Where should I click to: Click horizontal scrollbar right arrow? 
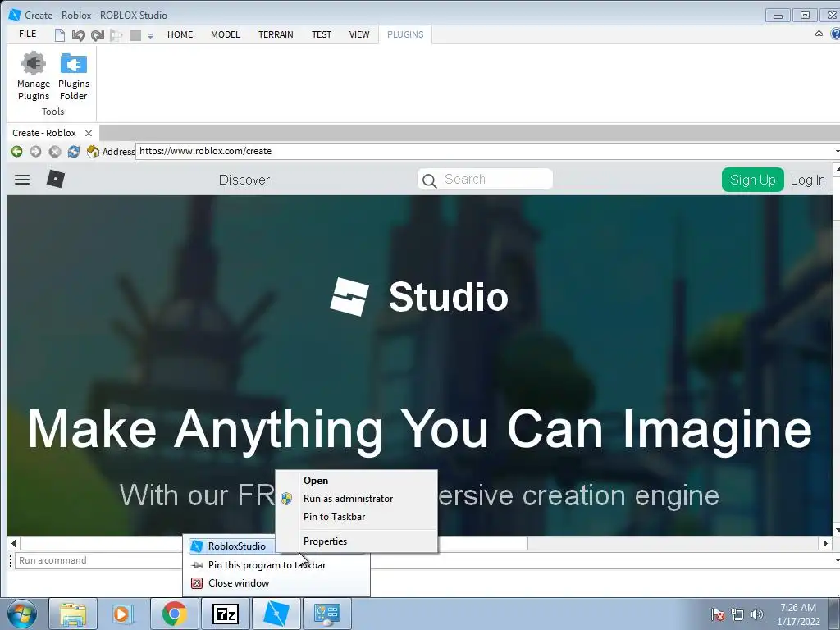[x=825, y=544]
